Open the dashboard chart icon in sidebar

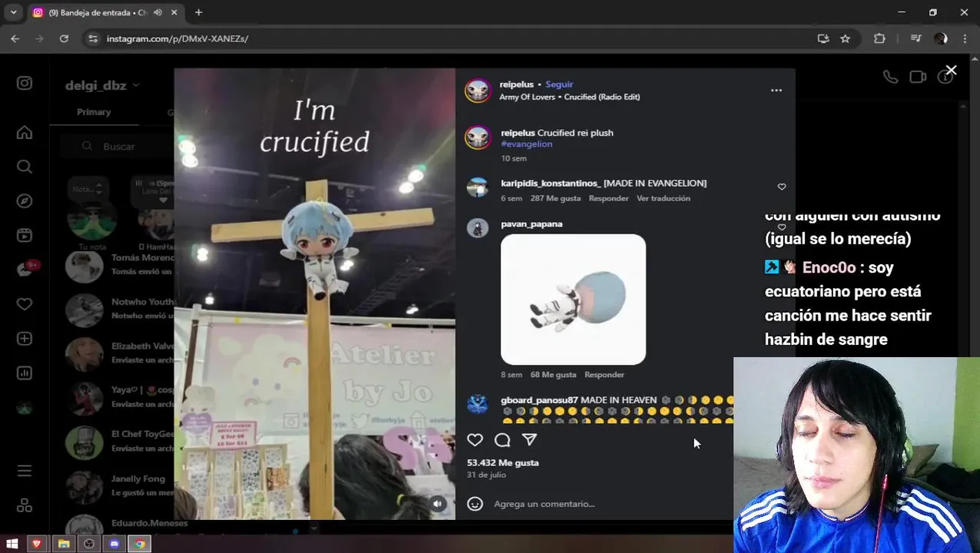pyautogui.click(x=25, y=373)
